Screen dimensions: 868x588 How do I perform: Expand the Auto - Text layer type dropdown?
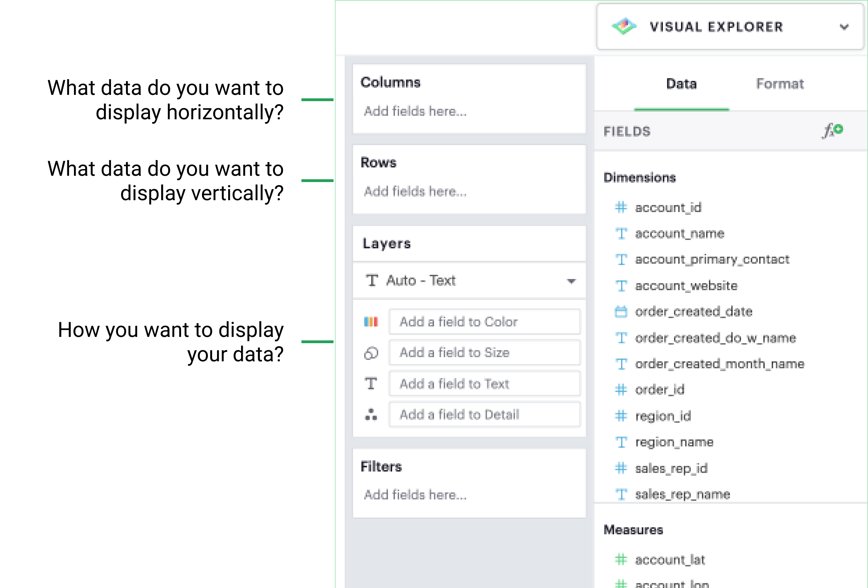pyautogui.click(x=571, y=281)
